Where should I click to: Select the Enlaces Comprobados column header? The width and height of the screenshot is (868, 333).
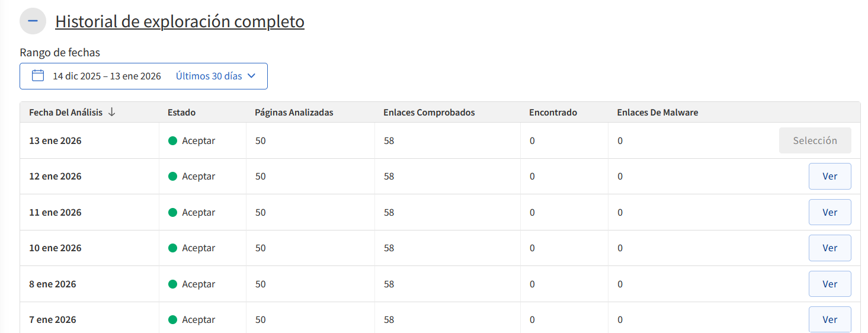click(429, 113)
